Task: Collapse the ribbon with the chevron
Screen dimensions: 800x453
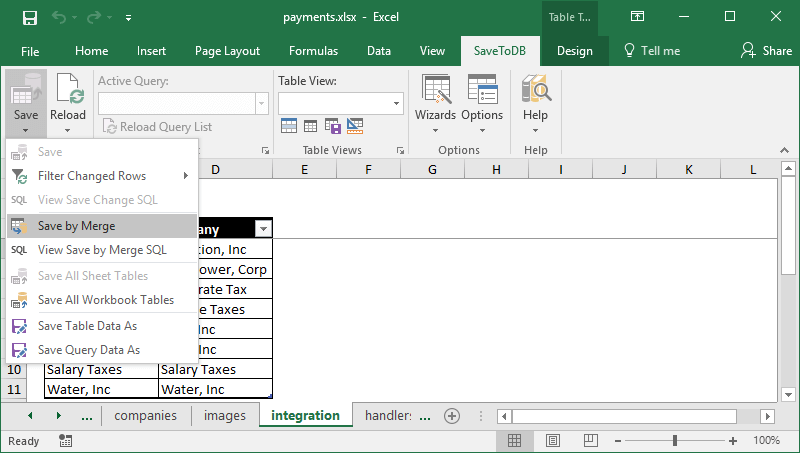Action: point(784,150)
